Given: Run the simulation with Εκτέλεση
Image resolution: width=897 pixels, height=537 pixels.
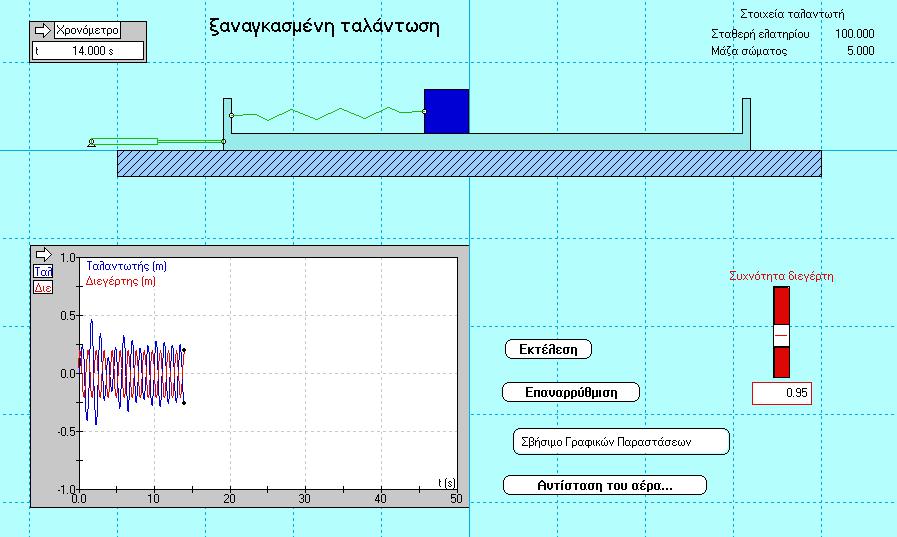Looking at the screenshot, I should tap(548, 349).
